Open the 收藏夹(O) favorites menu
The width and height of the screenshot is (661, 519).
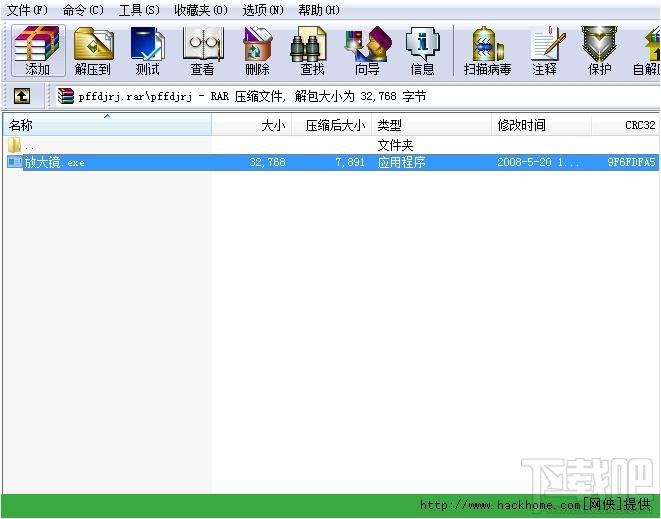[x=200, y=10]
